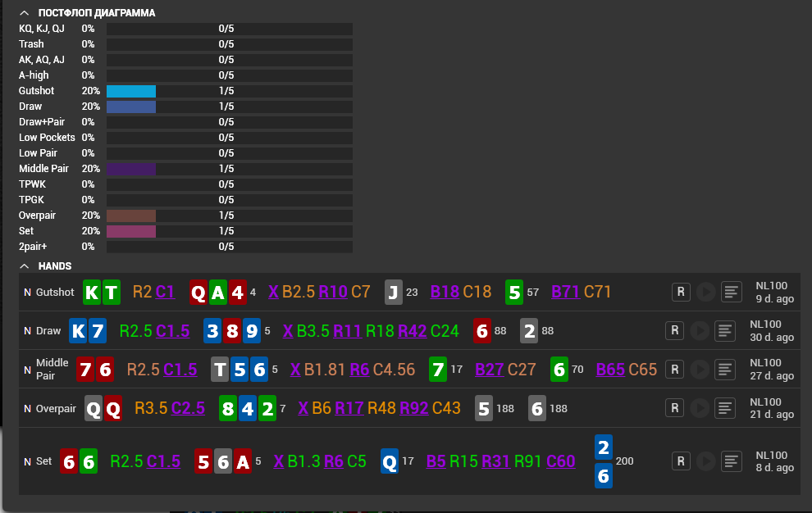Click R42 link in Draw hand

[x=413, y=331]
